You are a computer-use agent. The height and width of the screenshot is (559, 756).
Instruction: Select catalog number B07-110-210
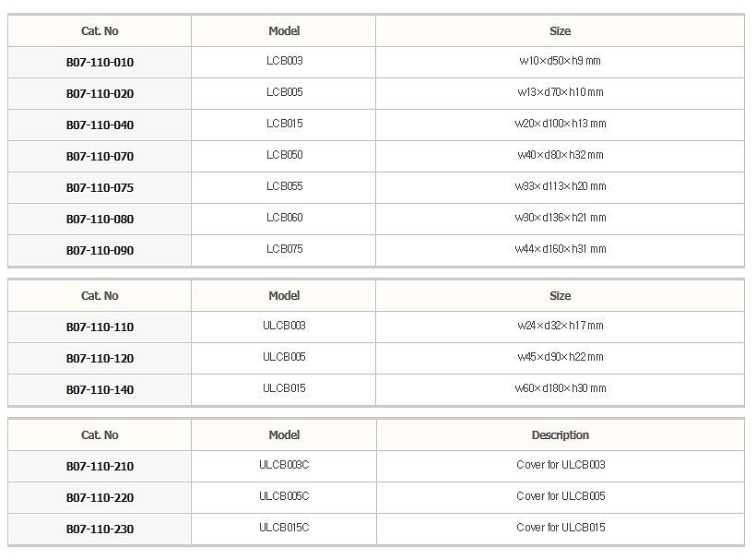pyautogui.click(x=100, y=467)
